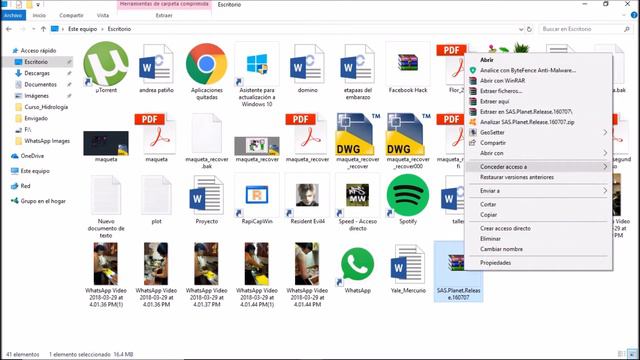Select the domino Word document
Image resolution: width=640 pixels, height=360 pixels.
point(307,64)
